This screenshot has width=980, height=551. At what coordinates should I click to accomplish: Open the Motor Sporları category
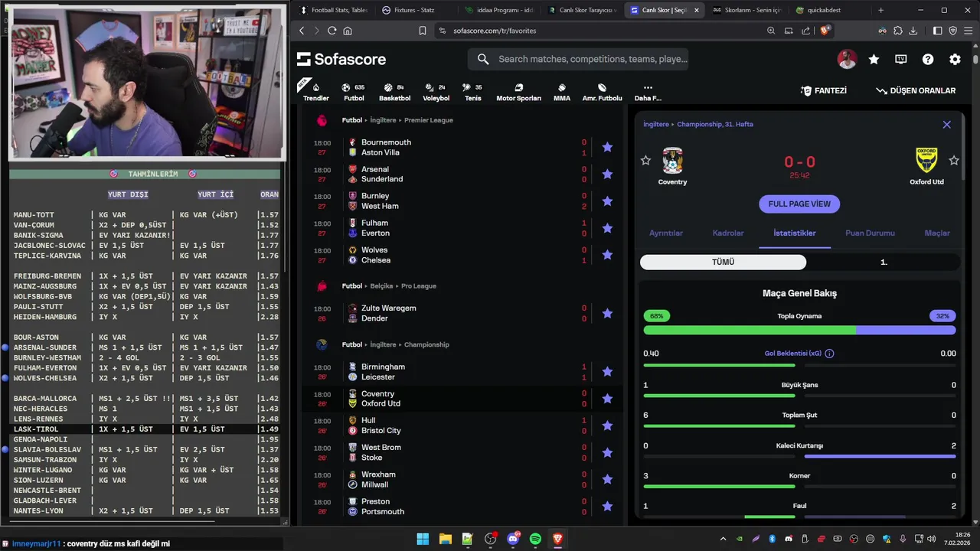point(518,92)
